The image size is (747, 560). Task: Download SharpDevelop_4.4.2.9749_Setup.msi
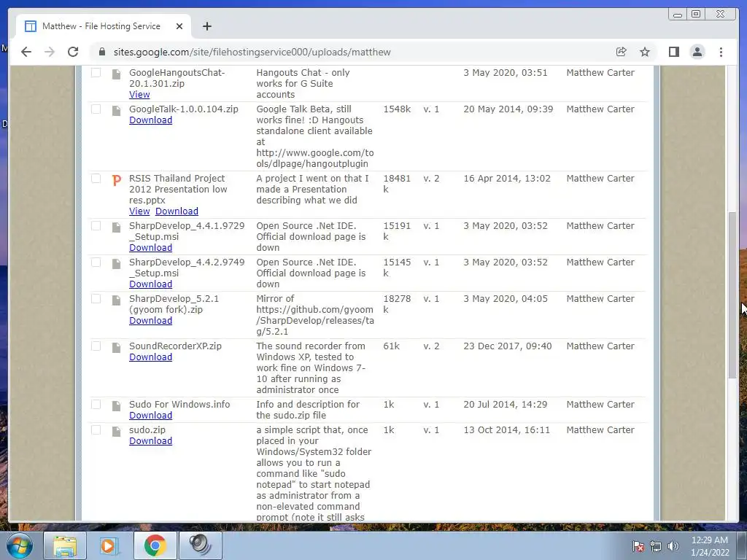[150, 284]
